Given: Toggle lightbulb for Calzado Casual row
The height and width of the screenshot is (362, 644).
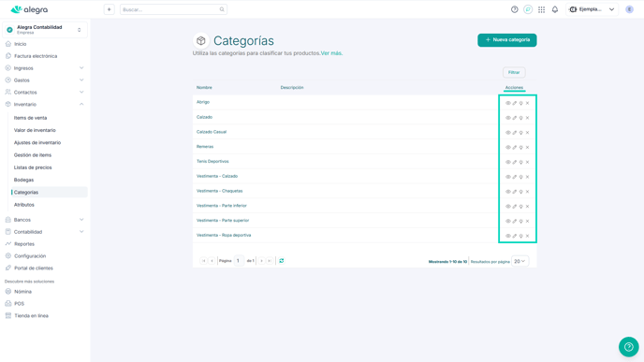Looking at the screenshot, I should coord(520,133).
